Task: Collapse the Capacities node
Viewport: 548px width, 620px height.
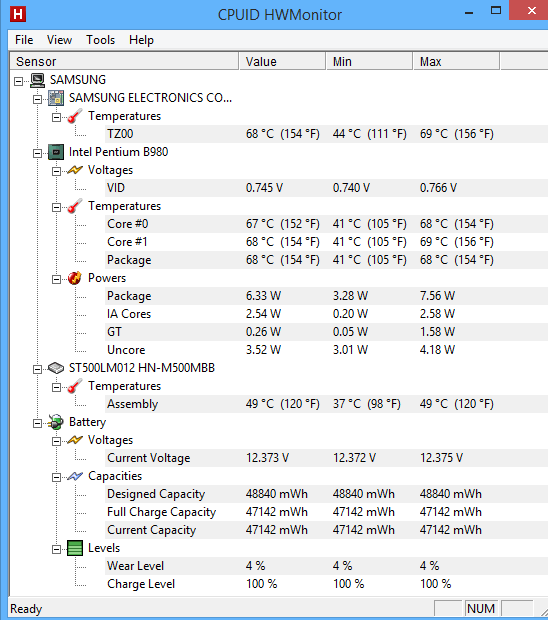Action: [57, 477]
